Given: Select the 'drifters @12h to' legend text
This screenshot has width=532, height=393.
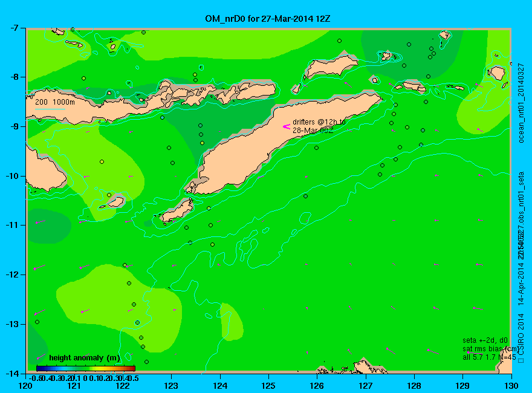Looking at the screenshot, I should pyautogui.click(x=319, y=122).
